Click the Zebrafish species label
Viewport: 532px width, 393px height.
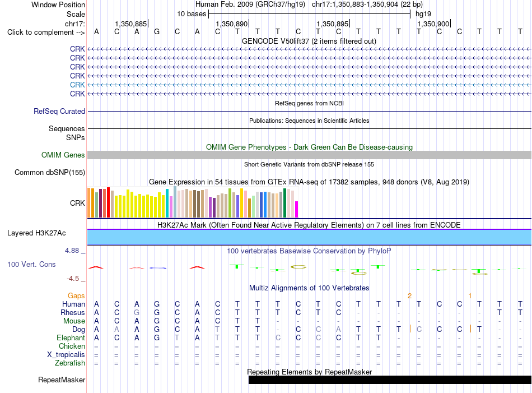pos(70,363)
